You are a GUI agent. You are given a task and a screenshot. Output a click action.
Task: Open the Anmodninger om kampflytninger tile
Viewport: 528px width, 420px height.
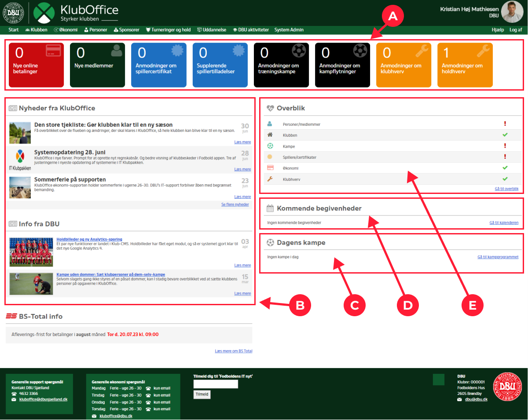pyautogui.click(x=343, y=65)
